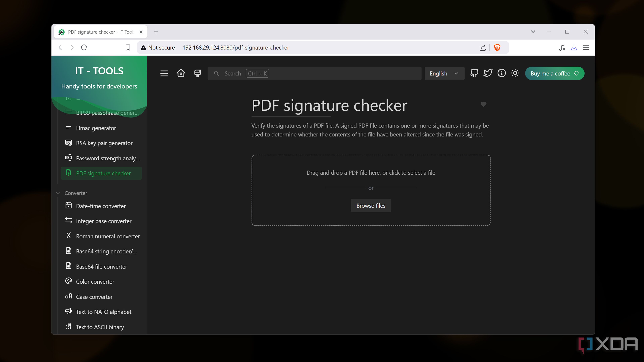Click the NATO alphabet megaphone icon
The width and height of the screenshot is (644, 362).
pos(68,311)
